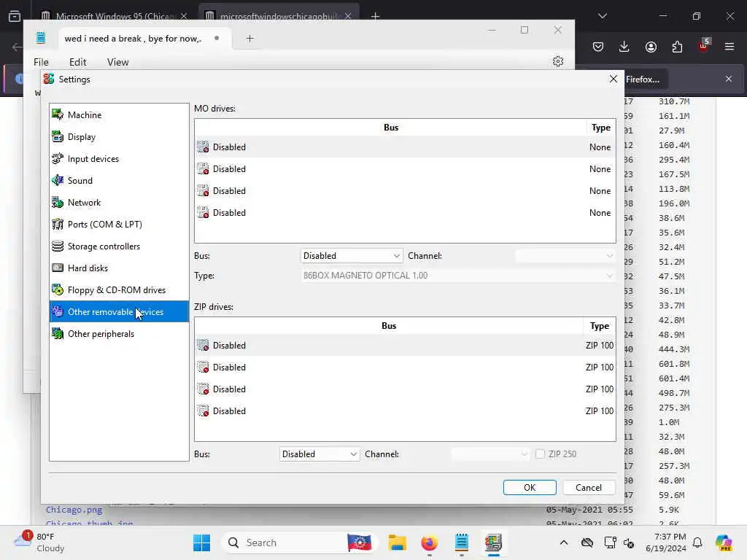Toggle the ZIP 250 checkbox

pyautogui.click(x=540, y=454)
